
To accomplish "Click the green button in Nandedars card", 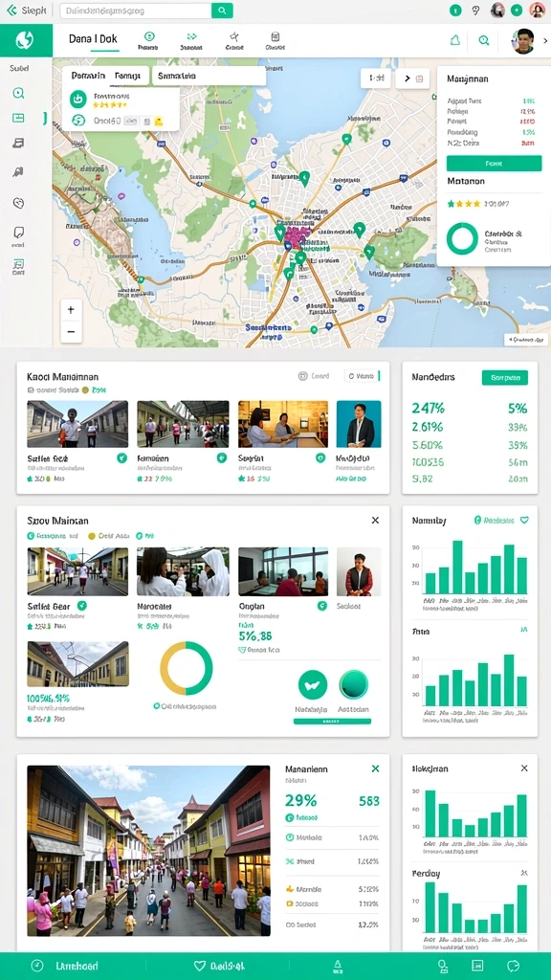I will click(x=505, y=377).
